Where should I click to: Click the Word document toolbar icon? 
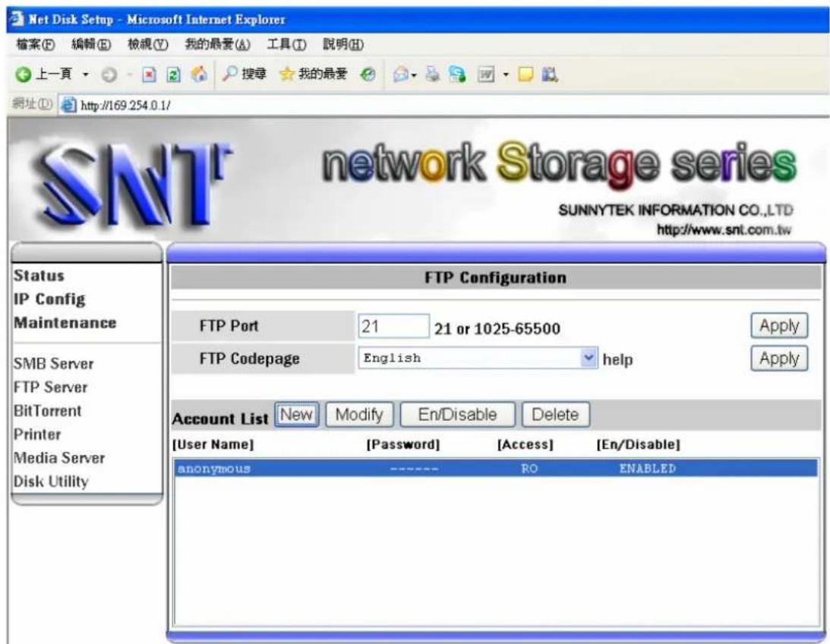[486, 75]
